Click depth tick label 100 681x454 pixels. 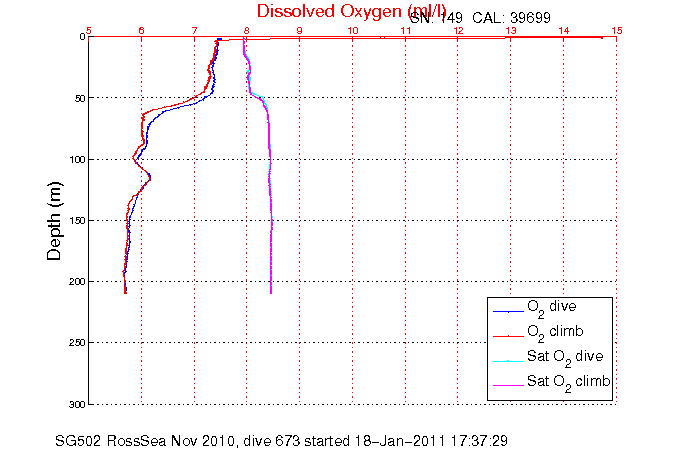[x=77, y=160]
